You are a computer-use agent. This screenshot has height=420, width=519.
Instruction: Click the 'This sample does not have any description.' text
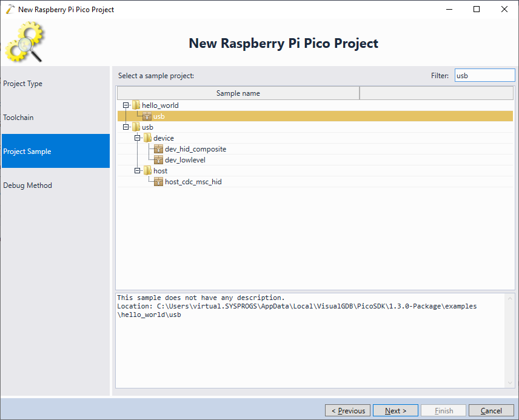tap(201, 298)
